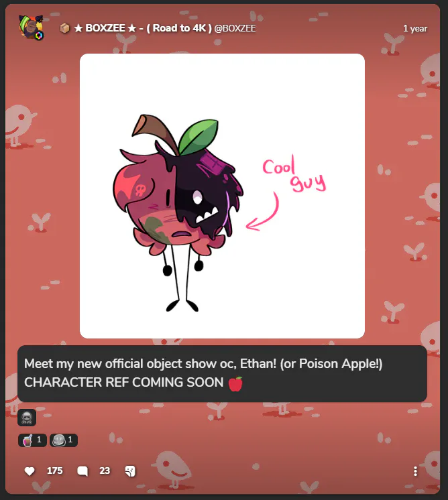Viewport: 448px width, 500px height.
Task: View the 175 likes count
Action: coord(54,471)
